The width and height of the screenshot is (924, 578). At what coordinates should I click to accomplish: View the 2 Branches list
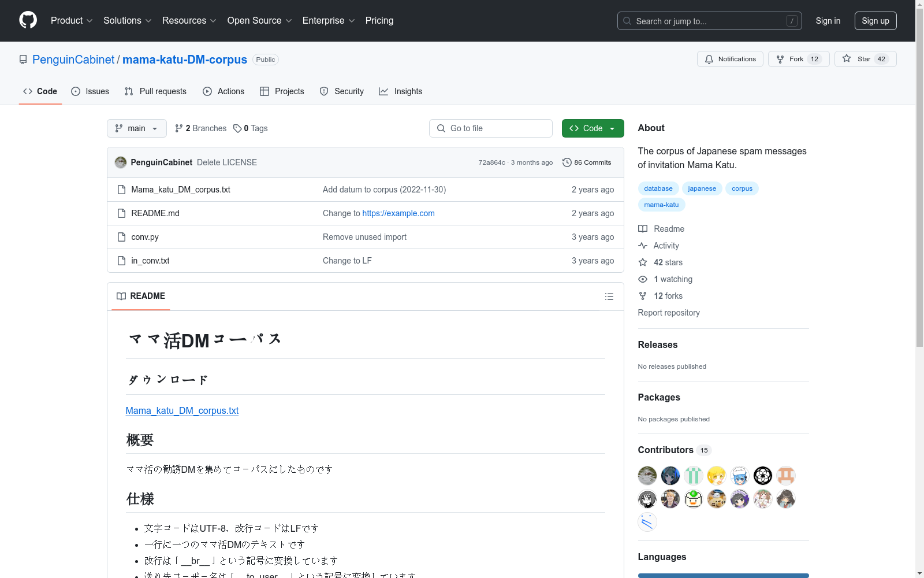201,128
